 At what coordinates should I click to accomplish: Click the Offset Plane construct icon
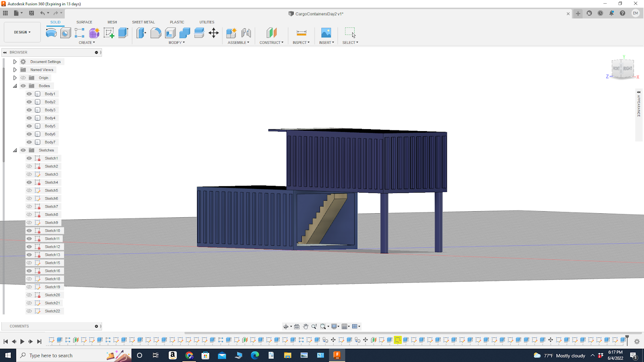tap(272, 33)
